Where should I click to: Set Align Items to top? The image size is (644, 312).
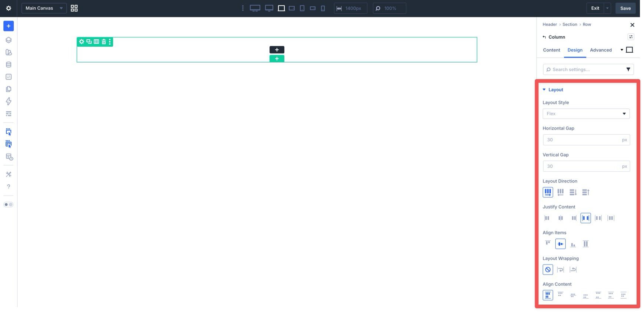pyautogui.click(x=548, y=244)
